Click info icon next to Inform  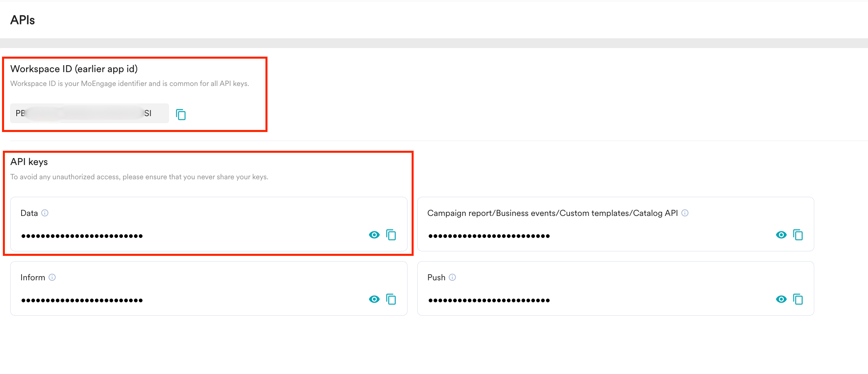pyautogui.click(x=52, y=277)
